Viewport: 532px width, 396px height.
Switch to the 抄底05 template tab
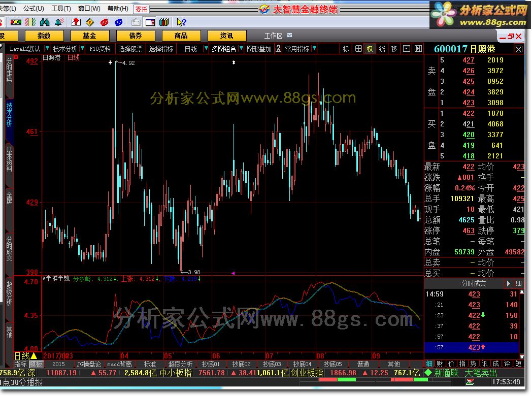(332, 364)
